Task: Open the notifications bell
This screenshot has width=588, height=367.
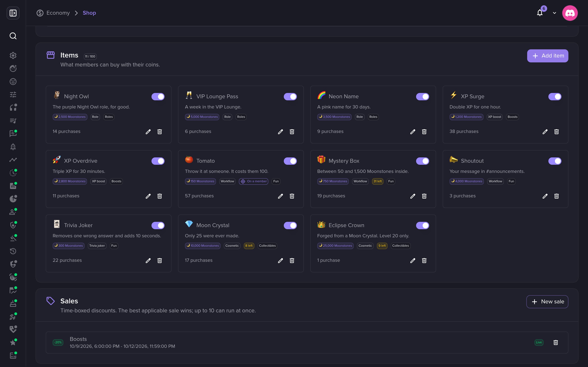Action: 540,13
